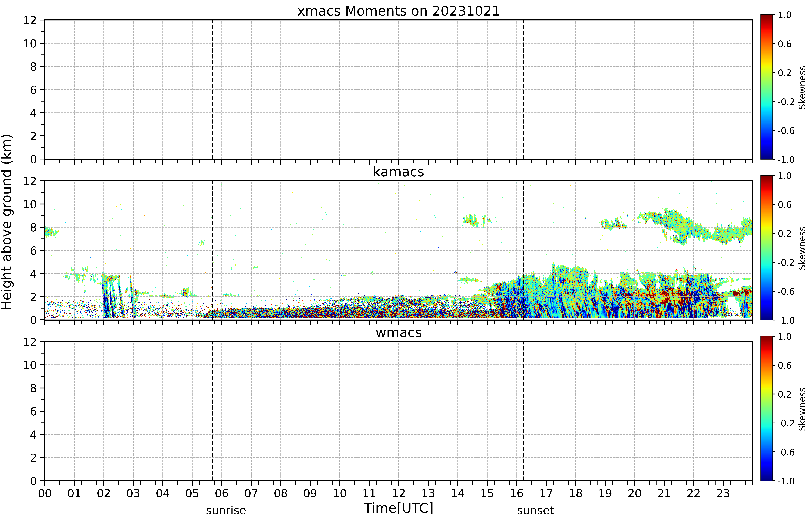Viewport: 812px width, 522px height.
Task: Click the 'Height above ground (km)' axis label
Action: (x=7, y=222)
